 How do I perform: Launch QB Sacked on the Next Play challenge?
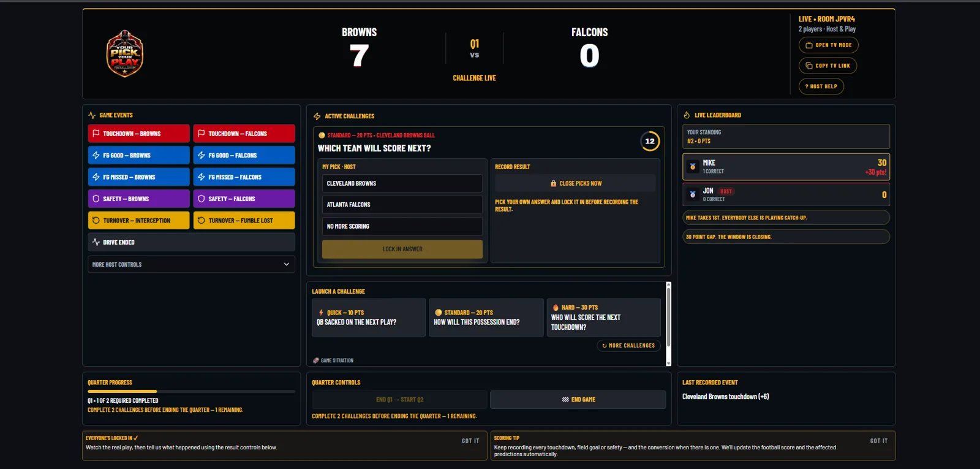coord(369,318)
